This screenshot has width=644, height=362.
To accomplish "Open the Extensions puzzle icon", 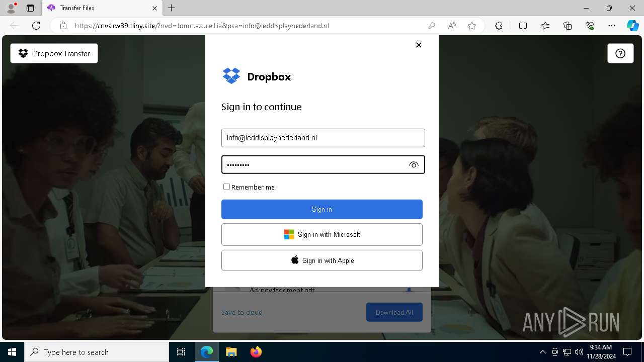I will pos(499,26).
